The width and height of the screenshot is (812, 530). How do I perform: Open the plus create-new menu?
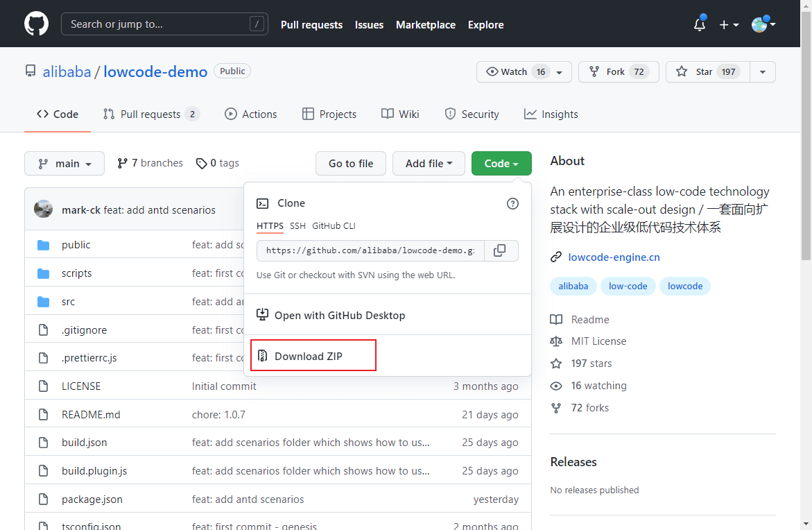point(729,24)
